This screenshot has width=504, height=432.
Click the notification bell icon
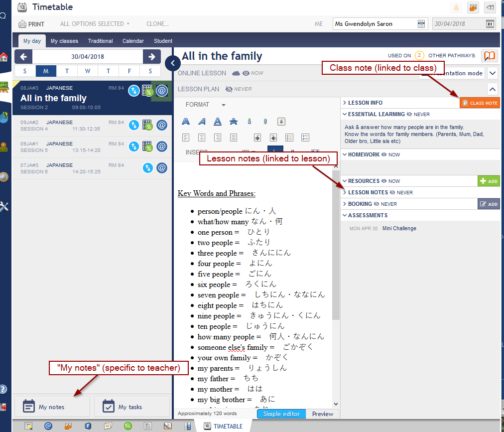456,7
